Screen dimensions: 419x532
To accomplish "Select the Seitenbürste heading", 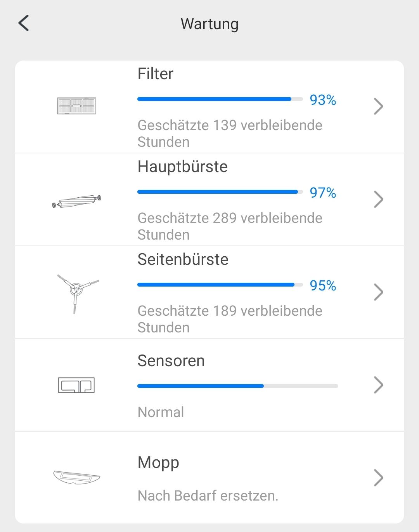I will [183, 259].
